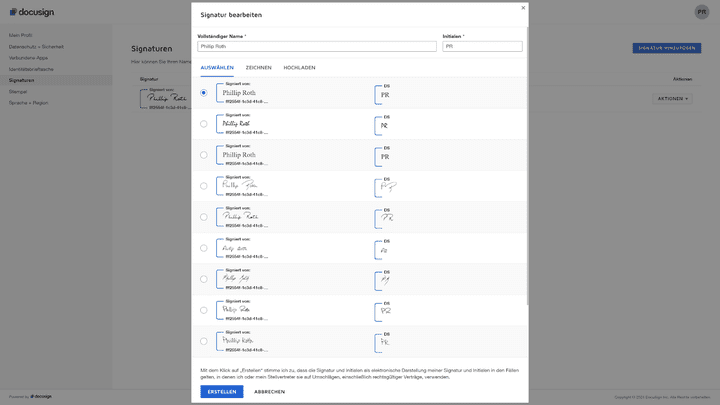Click the Docusign logo in the header

[x=34, y=12]
